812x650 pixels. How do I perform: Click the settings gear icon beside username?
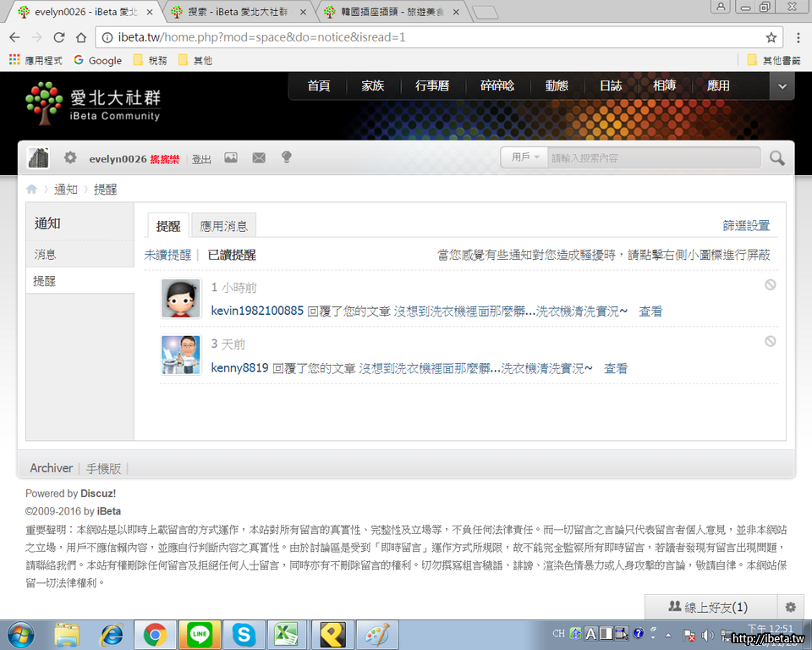(70, 157)
